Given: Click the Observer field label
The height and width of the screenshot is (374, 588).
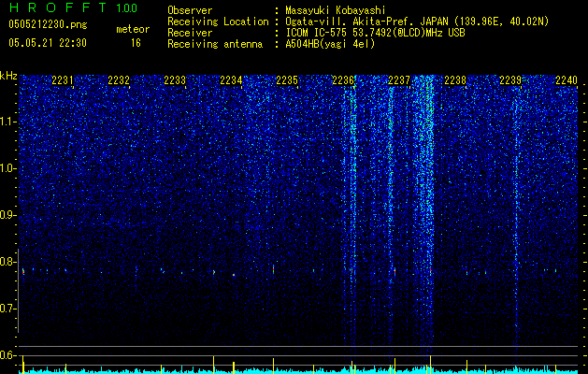Looking at the screenshot, I should (x=190, y=10).
